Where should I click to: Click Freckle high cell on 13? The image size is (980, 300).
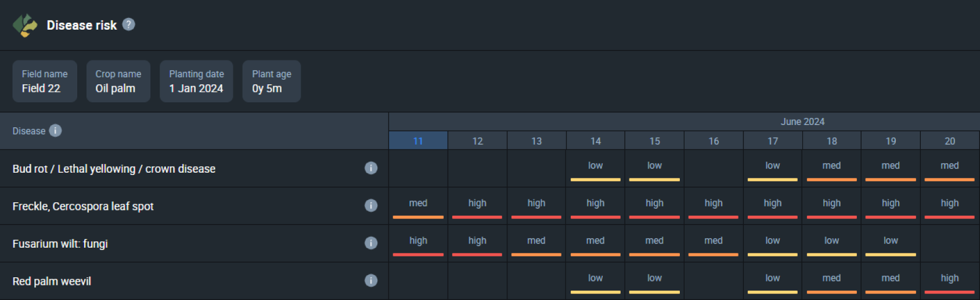536,206
